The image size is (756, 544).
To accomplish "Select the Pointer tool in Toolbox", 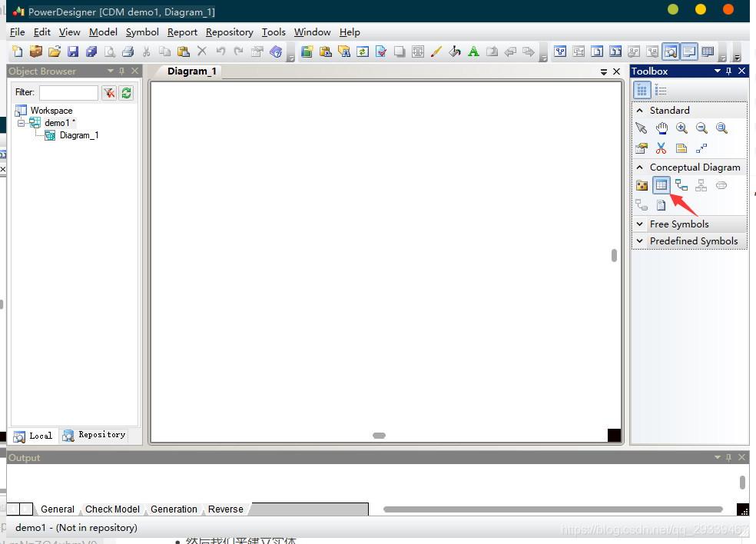I will tap(642, 128).
